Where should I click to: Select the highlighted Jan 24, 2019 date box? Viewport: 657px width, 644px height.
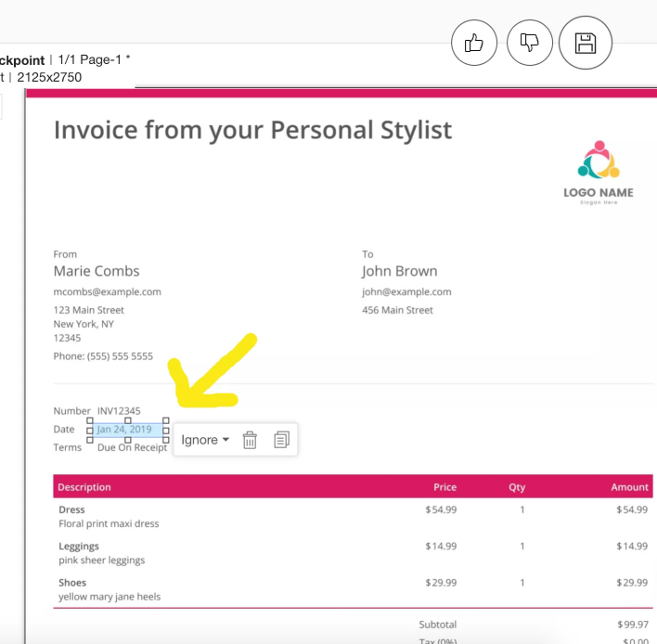pyautogui.click(x=128, y=430)
